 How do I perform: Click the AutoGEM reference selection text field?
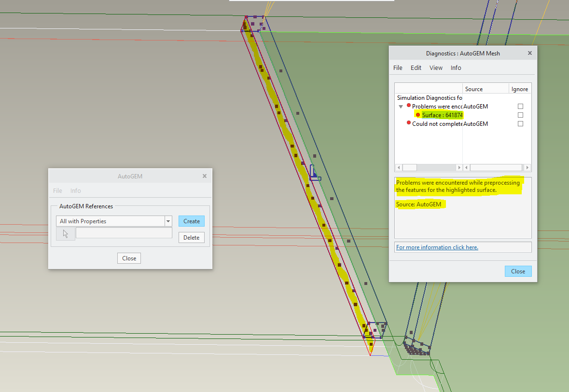click(x=124, y=233)
